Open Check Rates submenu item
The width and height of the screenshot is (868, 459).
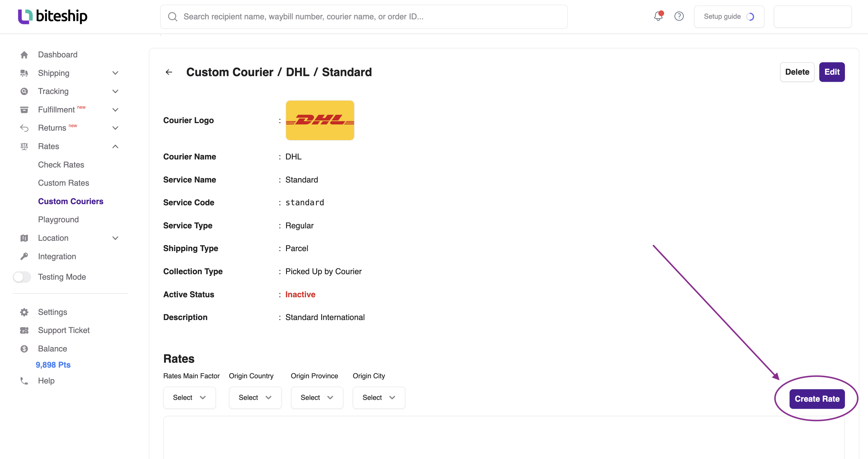click(61, 165)
